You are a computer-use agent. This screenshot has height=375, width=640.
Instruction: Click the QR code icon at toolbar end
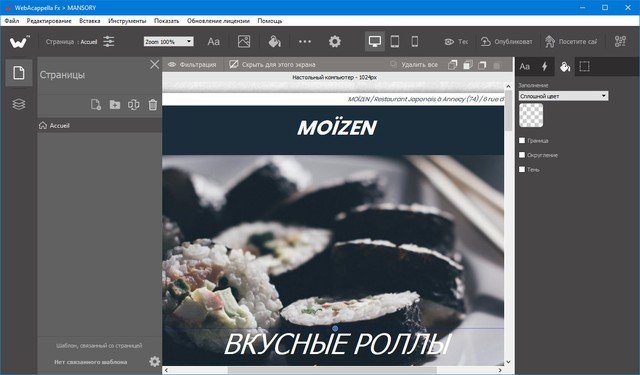[x=620, y=42]
